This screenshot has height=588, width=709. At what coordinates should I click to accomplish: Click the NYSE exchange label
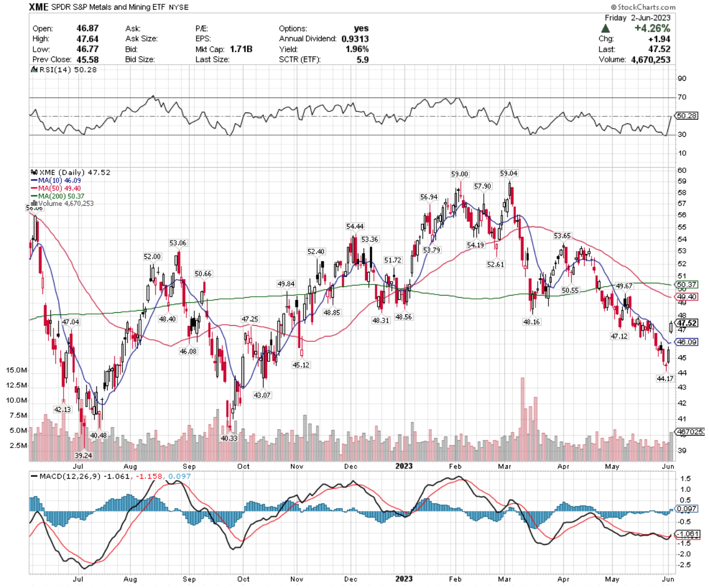point(179,8)
